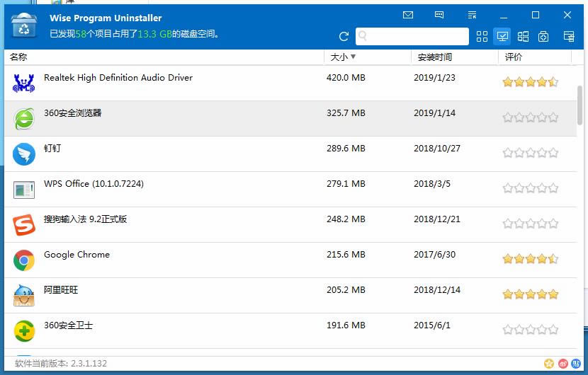Open the mail feedback icon in the title bar
Image resolution: width=588 pixels, height=375 pixels.
[x=407, y=15]
